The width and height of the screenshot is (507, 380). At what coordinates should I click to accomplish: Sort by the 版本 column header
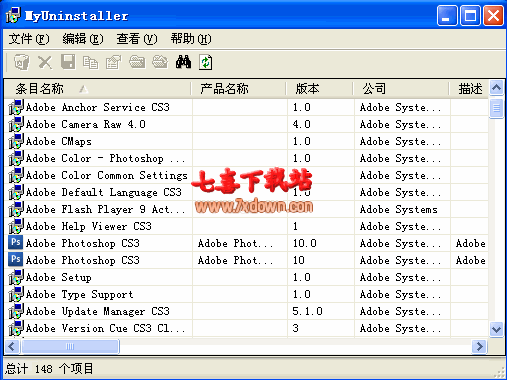click(x=320, y=89)
